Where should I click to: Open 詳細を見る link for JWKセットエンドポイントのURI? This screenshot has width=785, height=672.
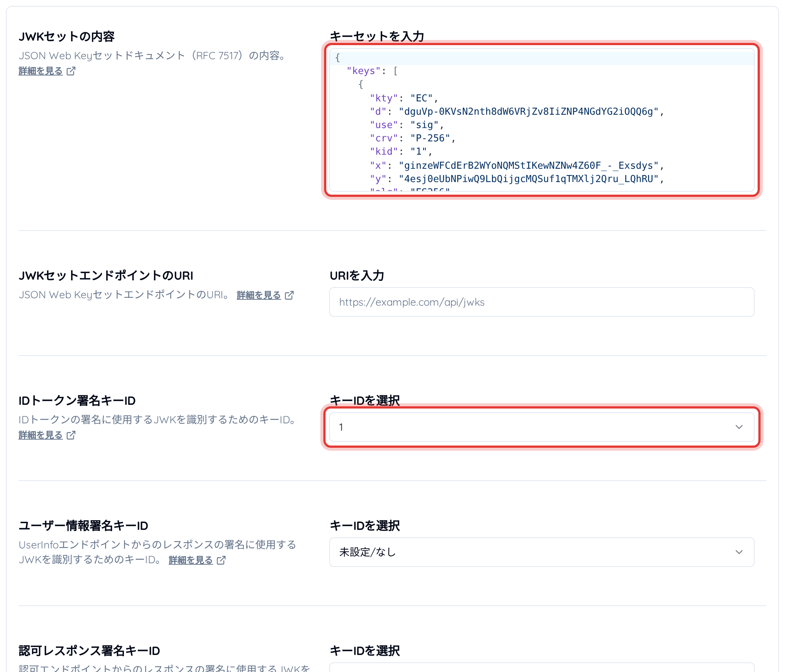point(259,295)
